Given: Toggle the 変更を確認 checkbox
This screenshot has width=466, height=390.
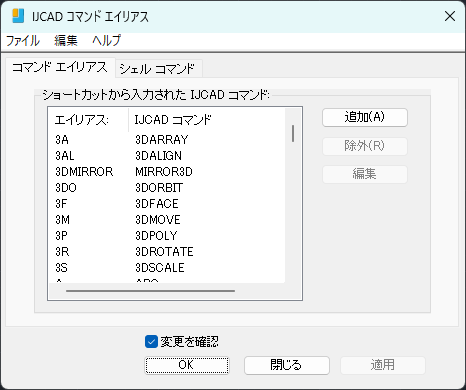Looking at the screenshot, I should click(x=151, y=342).
